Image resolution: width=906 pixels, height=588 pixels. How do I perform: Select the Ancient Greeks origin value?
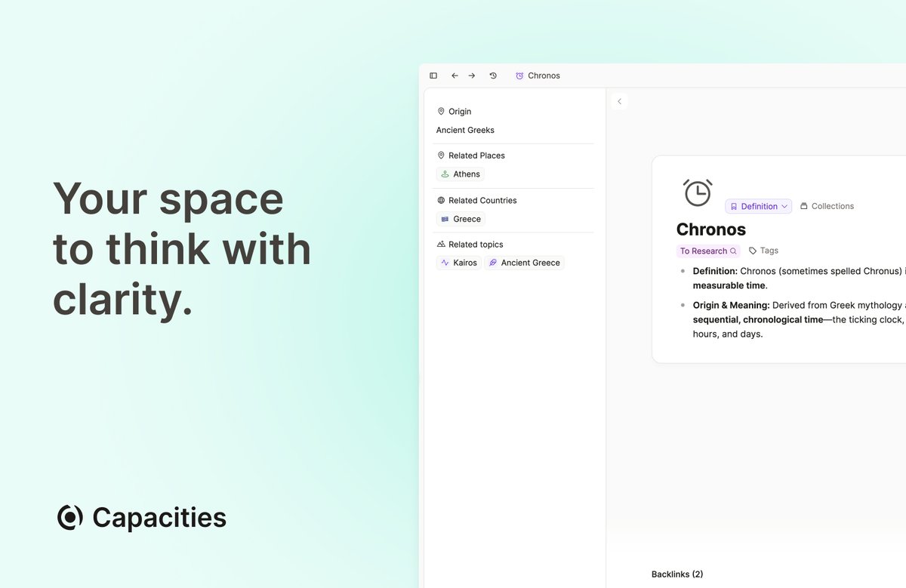tap(465, 130)
